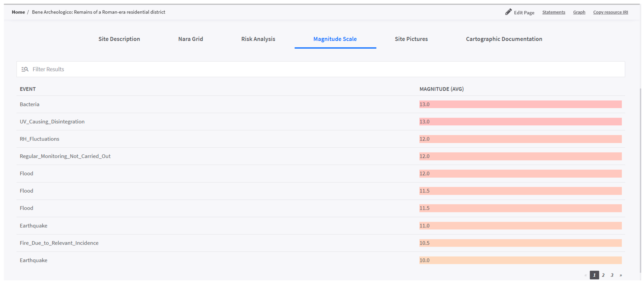Open the Graph link
Viewport: 644px width, 284px height.
(x=579, y=12)
